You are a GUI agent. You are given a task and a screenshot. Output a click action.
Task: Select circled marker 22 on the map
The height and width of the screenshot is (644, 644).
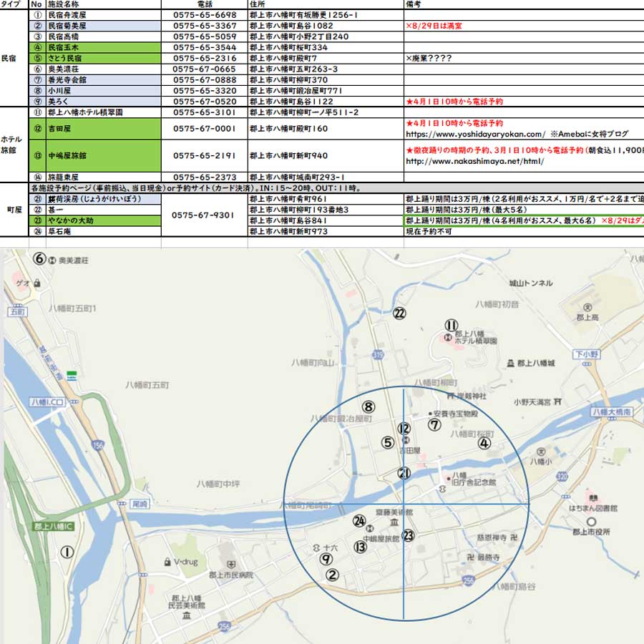click(399, 313)
